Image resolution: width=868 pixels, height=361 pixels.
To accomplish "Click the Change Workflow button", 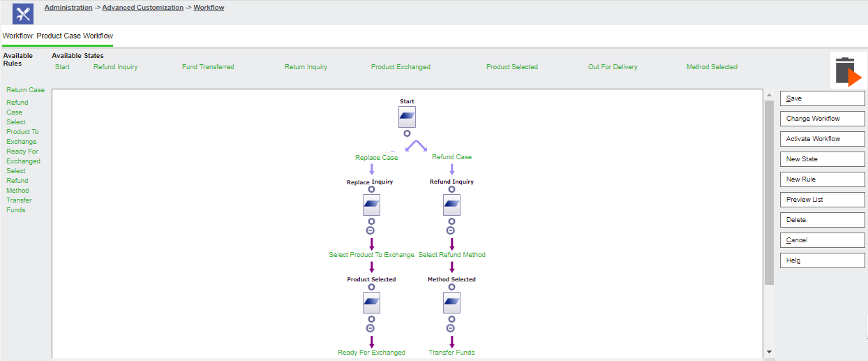I will point(823,119).
